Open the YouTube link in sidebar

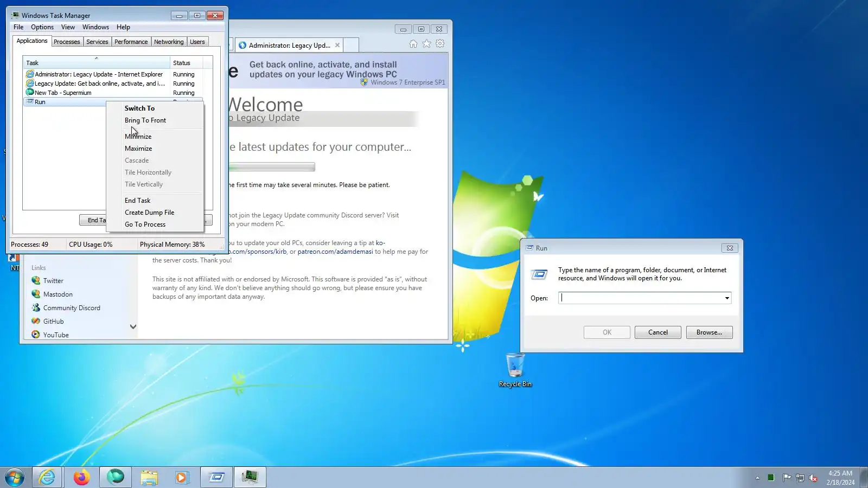coord(56,335)
